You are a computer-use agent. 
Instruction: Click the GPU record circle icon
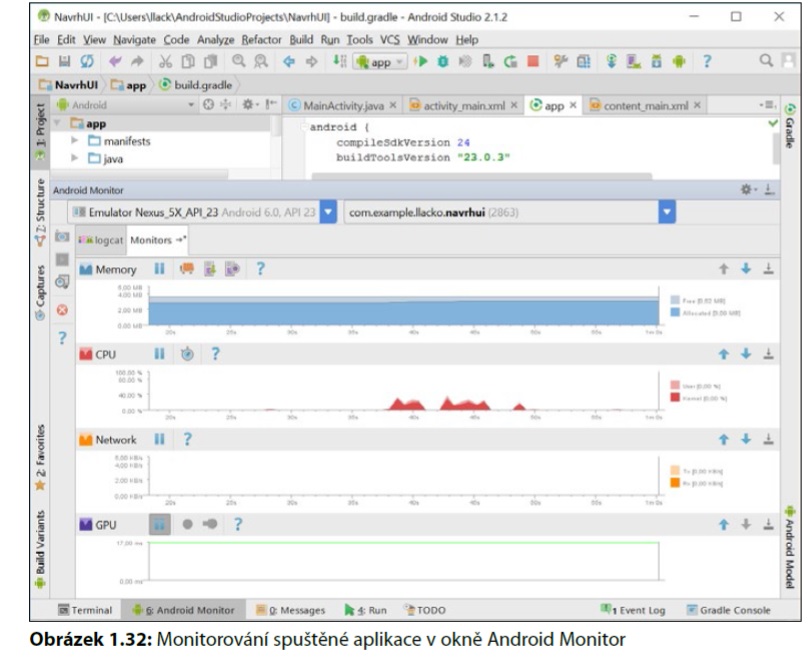(x=188, y=525)
